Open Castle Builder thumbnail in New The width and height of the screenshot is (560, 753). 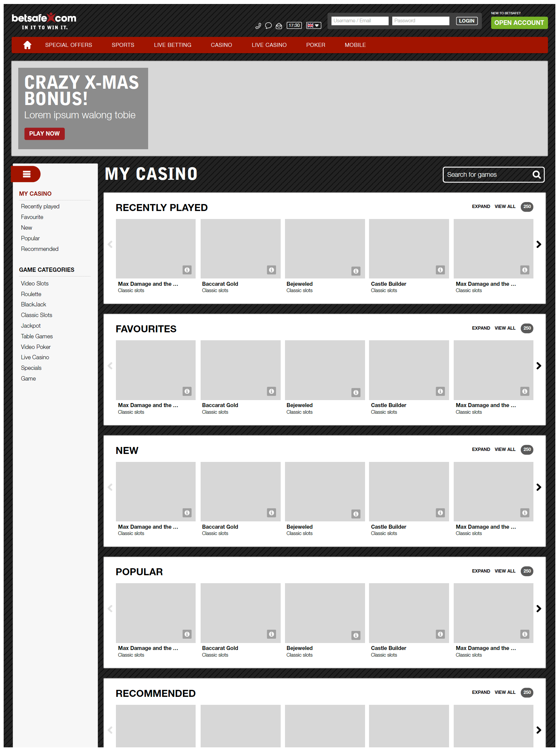point(409,492)
